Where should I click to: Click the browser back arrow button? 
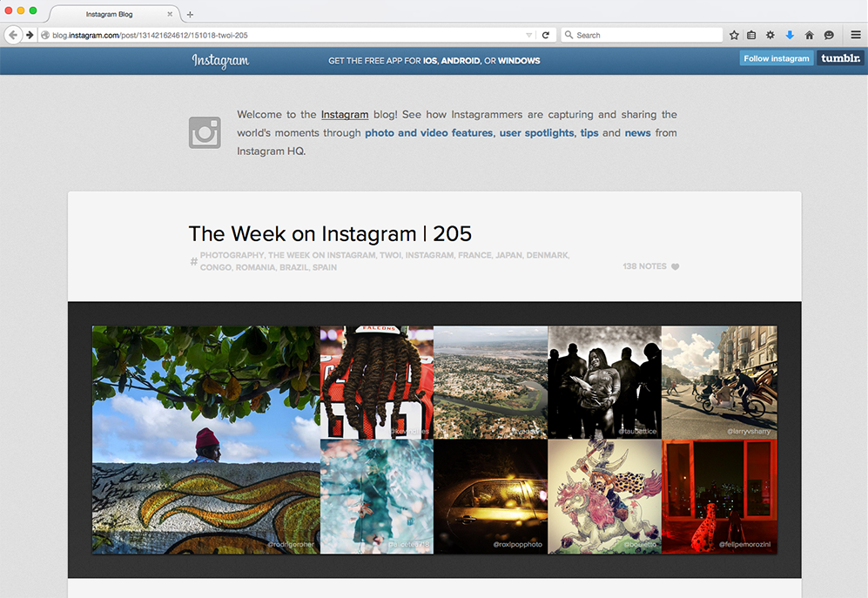[x=13, y=35]
